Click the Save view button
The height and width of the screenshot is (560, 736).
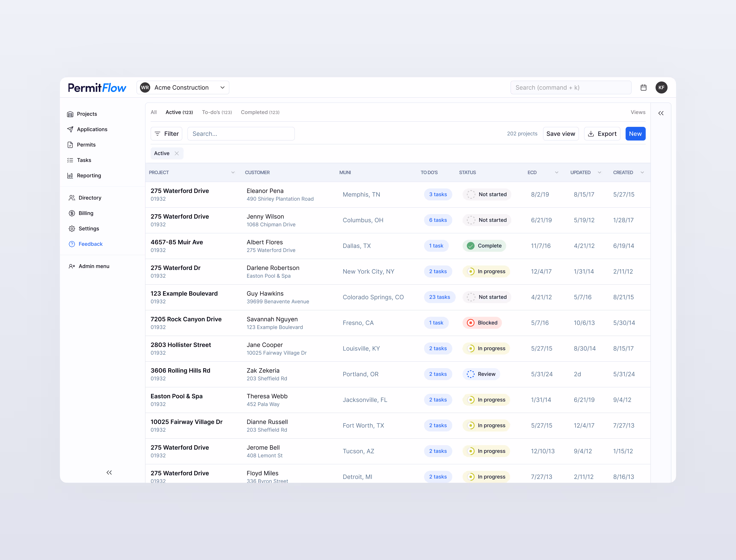pyautogui.click(x=561, y=134)
